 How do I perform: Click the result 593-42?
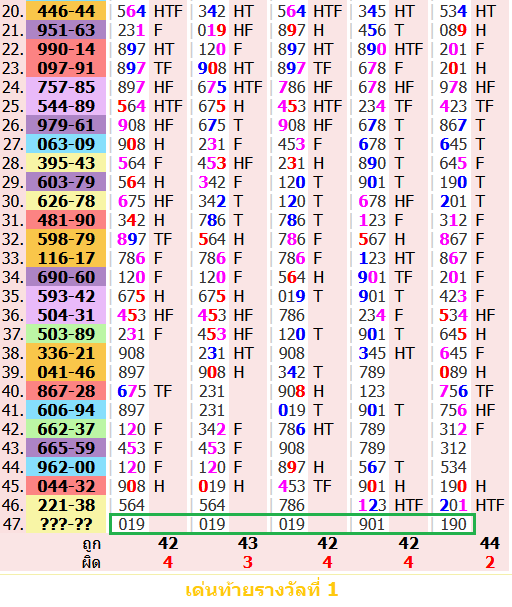(66, 296)
